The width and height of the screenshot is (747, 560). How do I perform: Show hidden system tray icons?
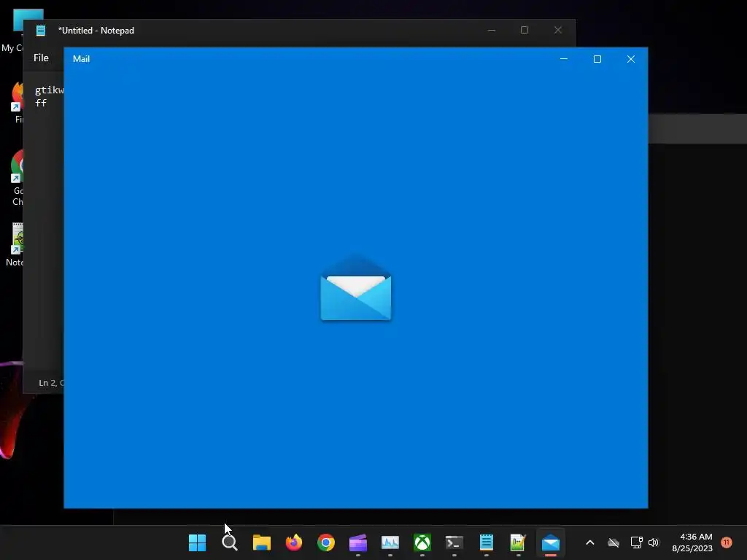(x=589, y=542)
